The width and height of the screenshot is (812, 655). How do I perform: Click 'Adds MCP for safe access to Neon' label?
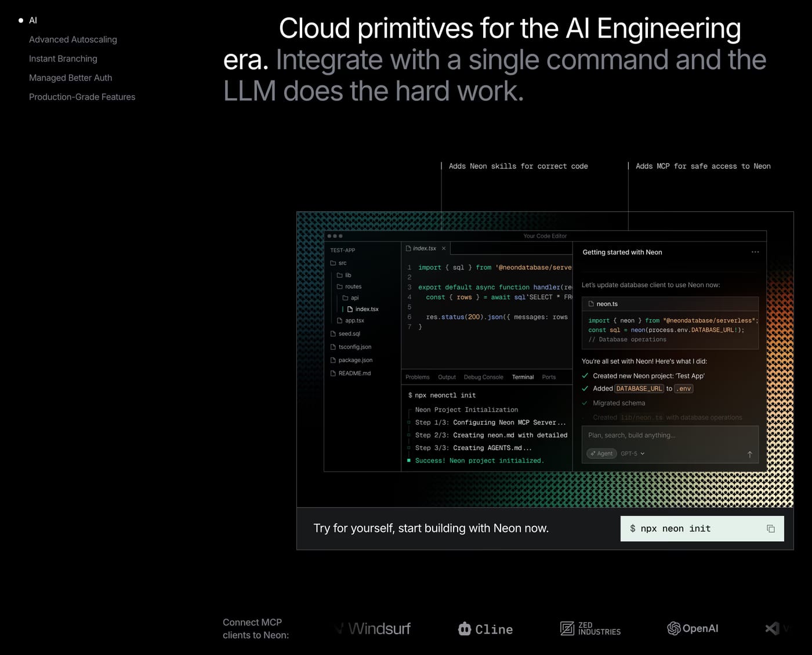click(x=703, y=166)
